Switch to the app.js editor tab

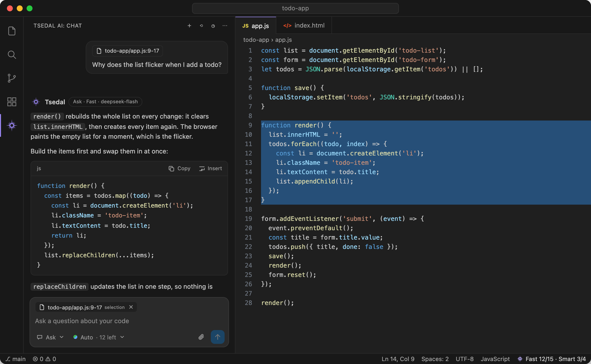pyautogui.click(x=256, y=26)
